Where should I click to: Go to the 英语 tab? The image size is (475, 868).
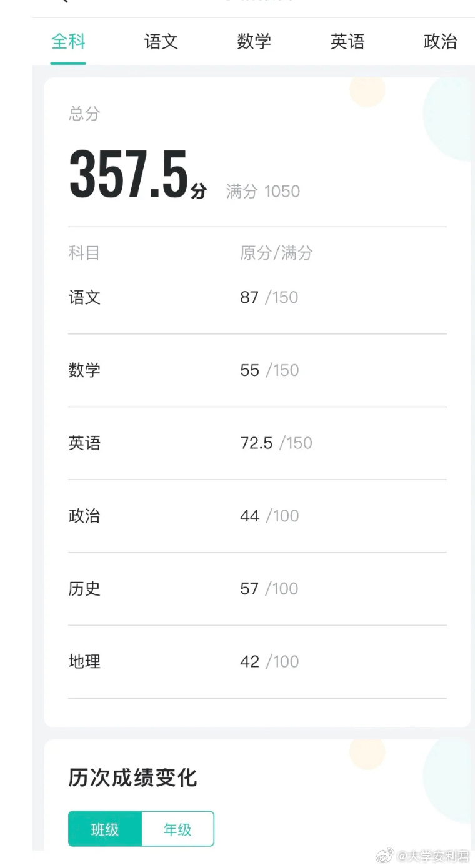[347, 42]
